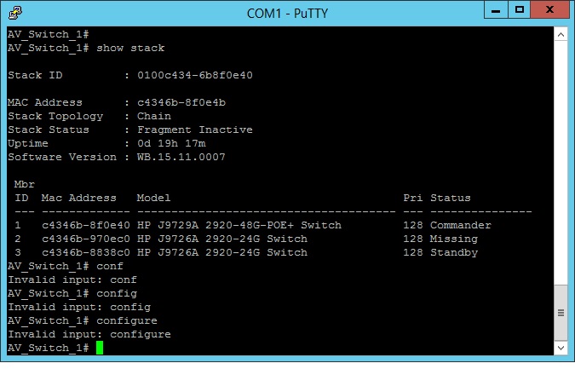575x392 pixels.
Task: Open the PuTTY system menu icon
Action: pyautogui.click(x=16, y=13)
